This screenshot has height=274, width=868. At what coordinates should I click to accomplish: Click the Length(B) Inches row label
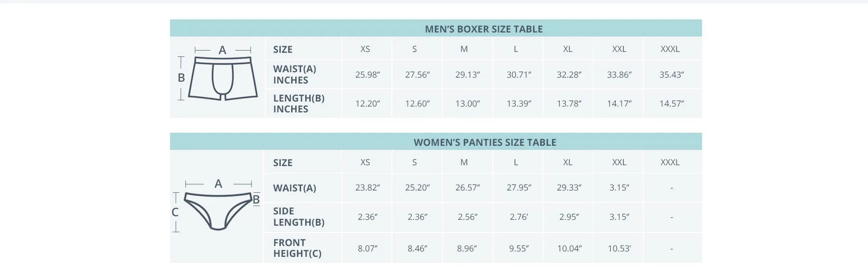pyautogui.click(x=298, y=103)
